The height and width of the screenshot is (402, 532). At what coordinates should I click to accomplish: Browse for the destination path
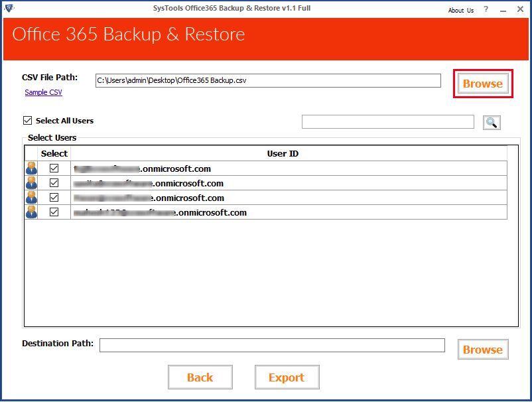click(482, 350)
